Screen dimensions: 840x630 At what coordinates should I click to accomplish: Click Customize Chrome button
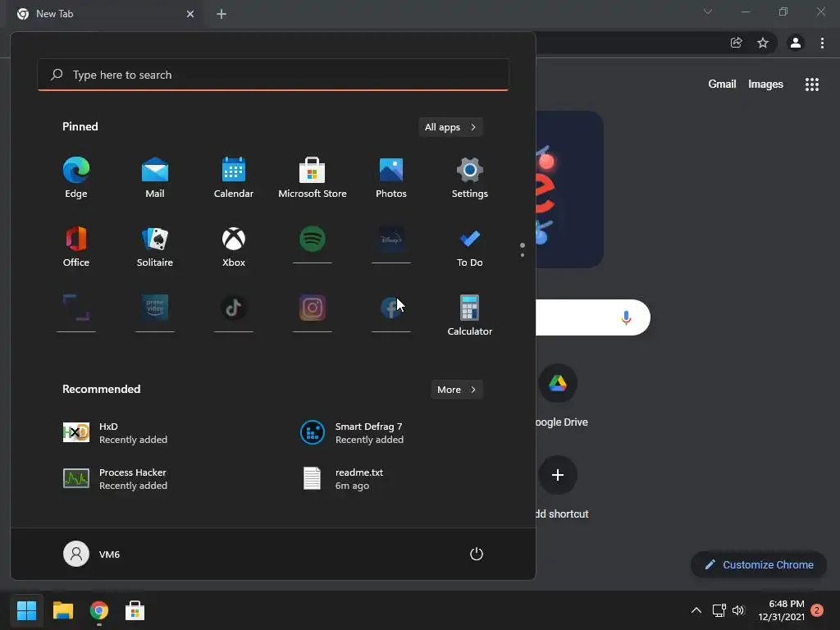pyautogui.click(x=759, y=564)
